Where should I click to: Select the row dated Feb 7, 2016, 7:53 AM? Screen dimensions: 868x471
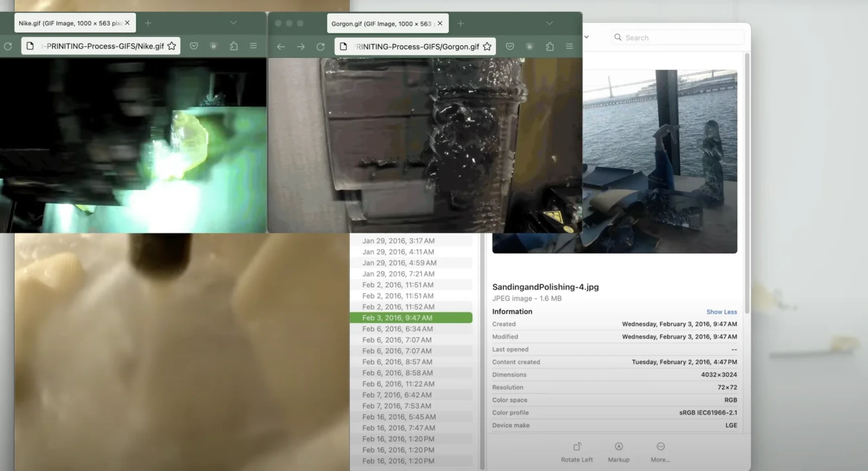click(411, 406)
